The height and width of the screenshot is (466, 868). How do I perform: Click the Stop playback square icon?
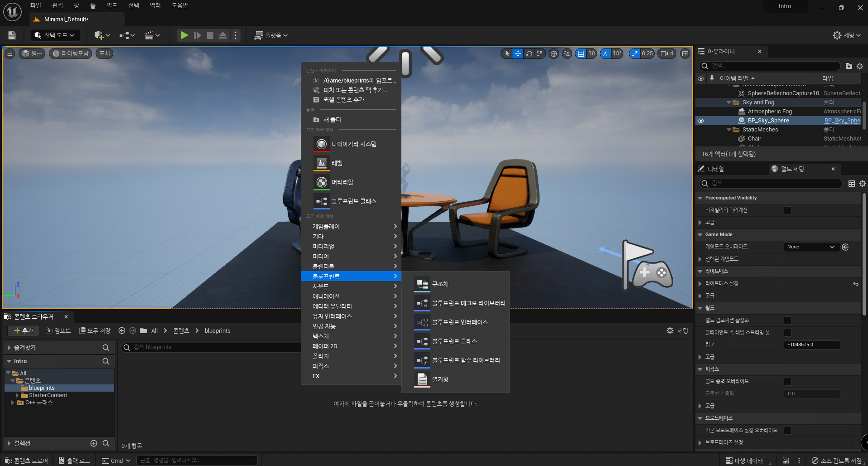[210, 35]
